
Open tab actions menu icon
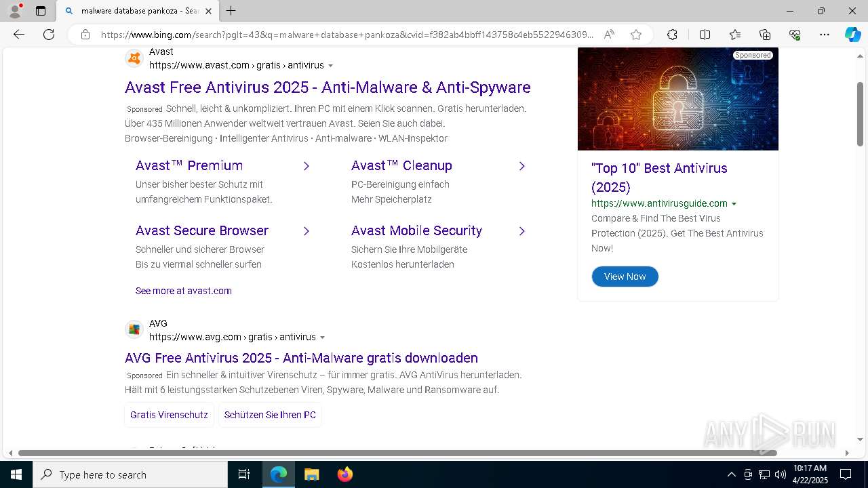click(41, 11)
